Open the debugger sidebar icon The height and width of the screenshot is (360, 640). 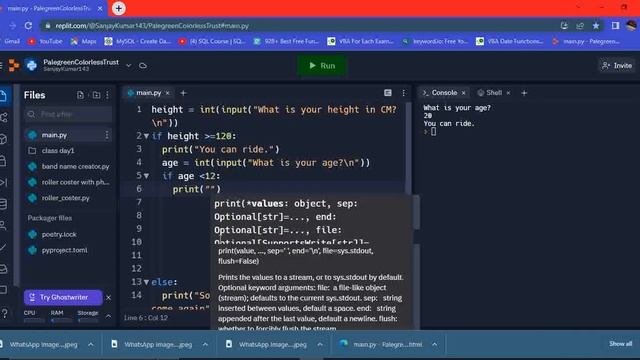pos(4,182)
